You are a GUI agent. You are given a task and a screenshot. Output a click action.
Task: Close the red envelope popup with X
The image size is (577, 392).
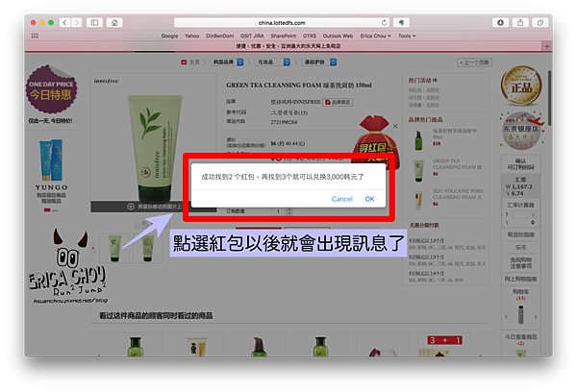coord(395,126)
